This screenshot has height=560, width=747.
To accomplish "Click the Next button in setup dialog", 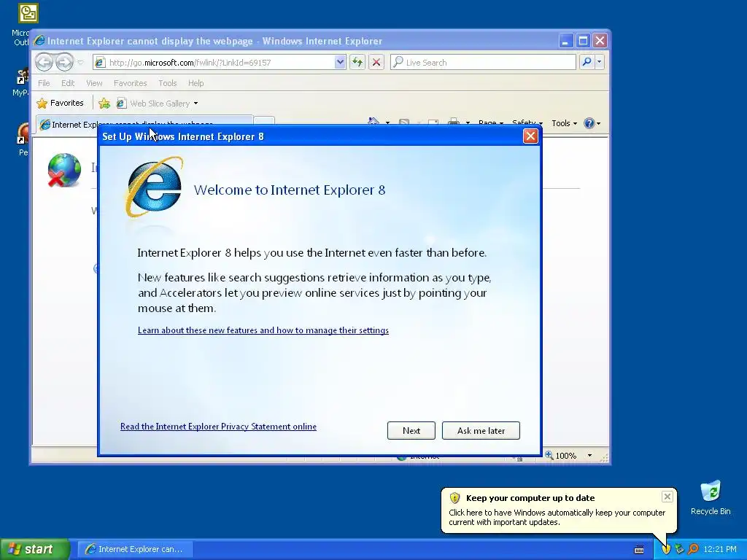I will click(x=411, y=430).
